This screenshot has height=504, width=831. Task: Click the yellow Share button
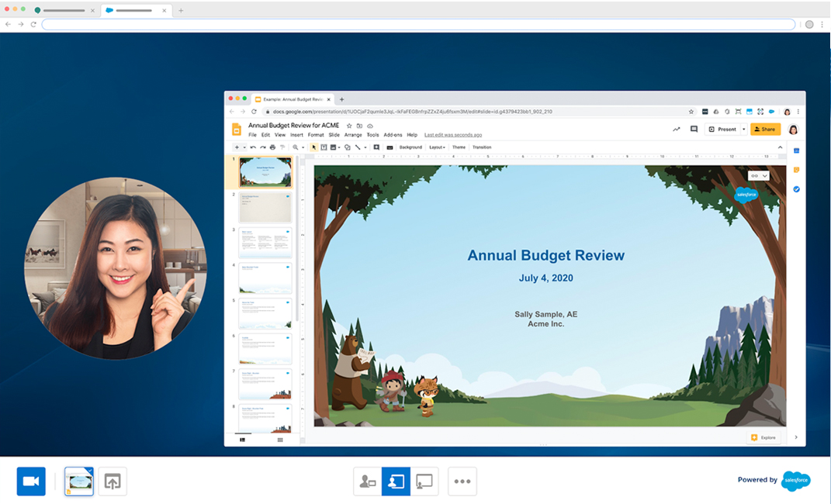tap(765, 129)
